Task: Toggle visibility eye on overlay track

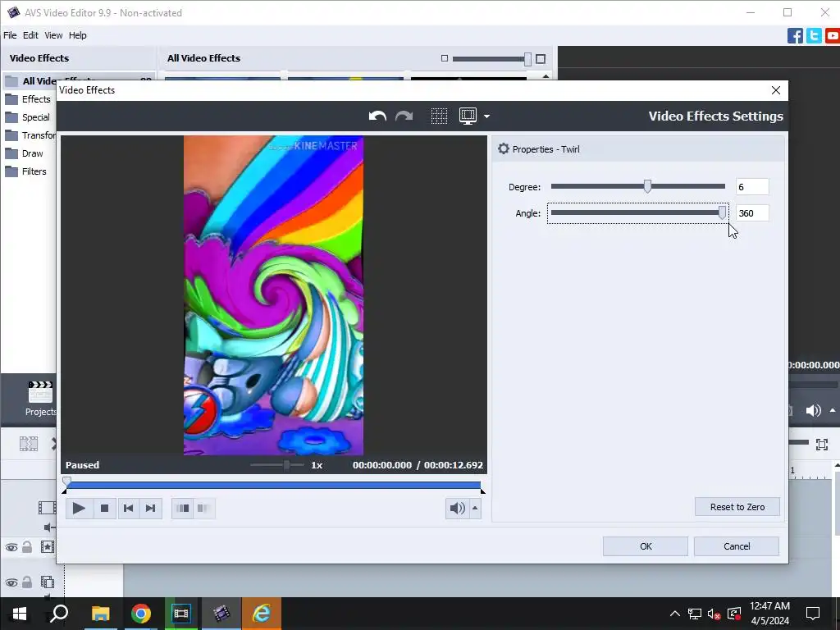Action: coord(11,582)
